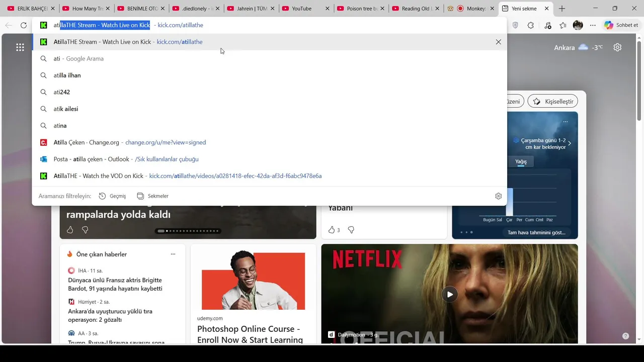
Task: Filter suggestions by Sekmeler
Action: click(x=153, y=196)
